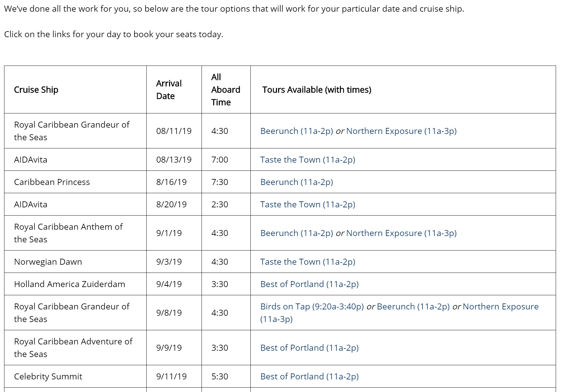Open Beerunch link for Anthem of the Seas
Screen dimensions: 562x392
(x=296, y=233)
